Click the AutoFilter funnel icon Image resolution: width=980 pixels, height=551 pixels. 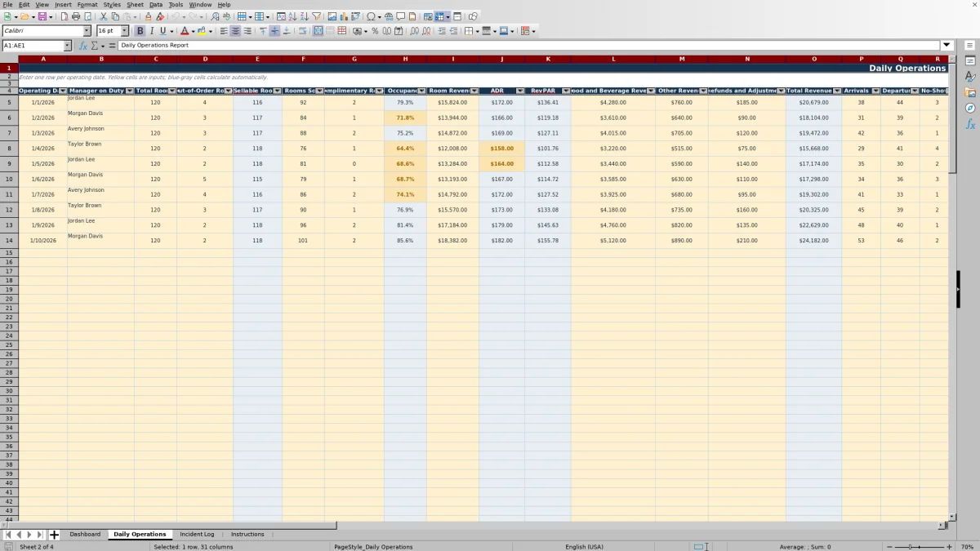[316, 16]
